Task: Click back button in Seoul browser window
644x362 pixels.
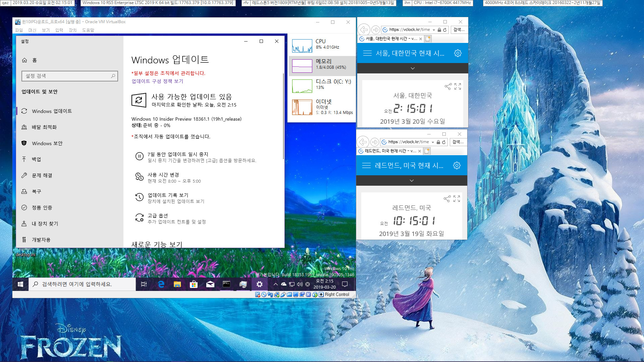Action: pyautogui.click(x=364, y=30)
